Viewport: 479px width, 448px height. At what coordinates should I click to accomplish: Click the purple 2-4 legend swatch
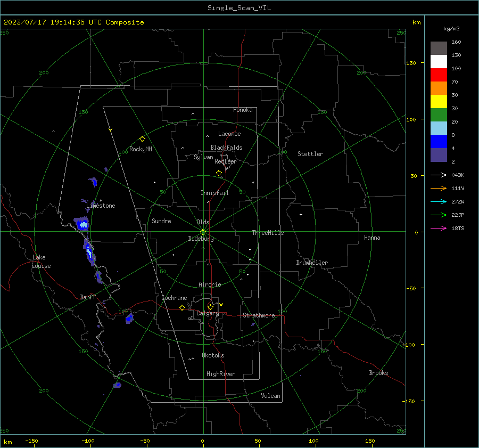[x=439, y=154]
